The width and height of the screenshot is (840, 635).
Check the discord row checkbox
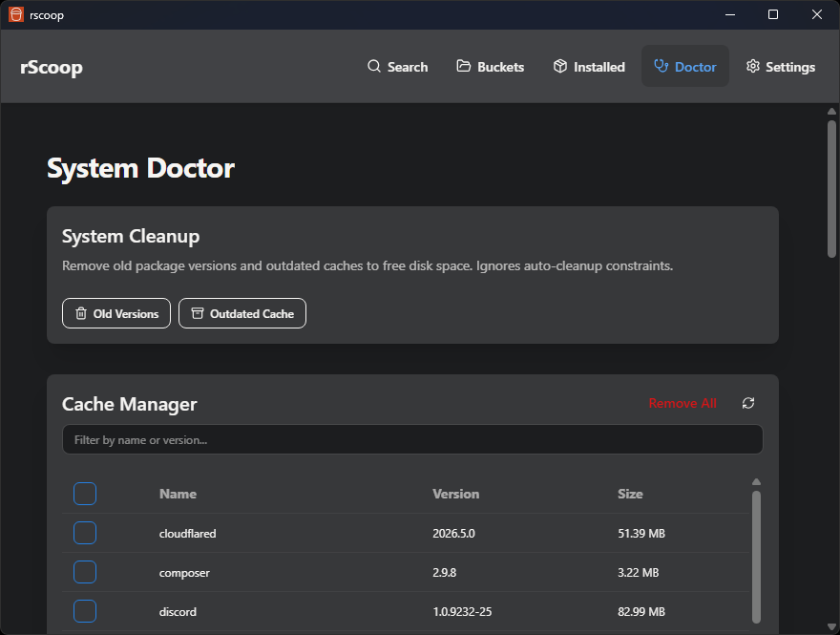[85, 611]
